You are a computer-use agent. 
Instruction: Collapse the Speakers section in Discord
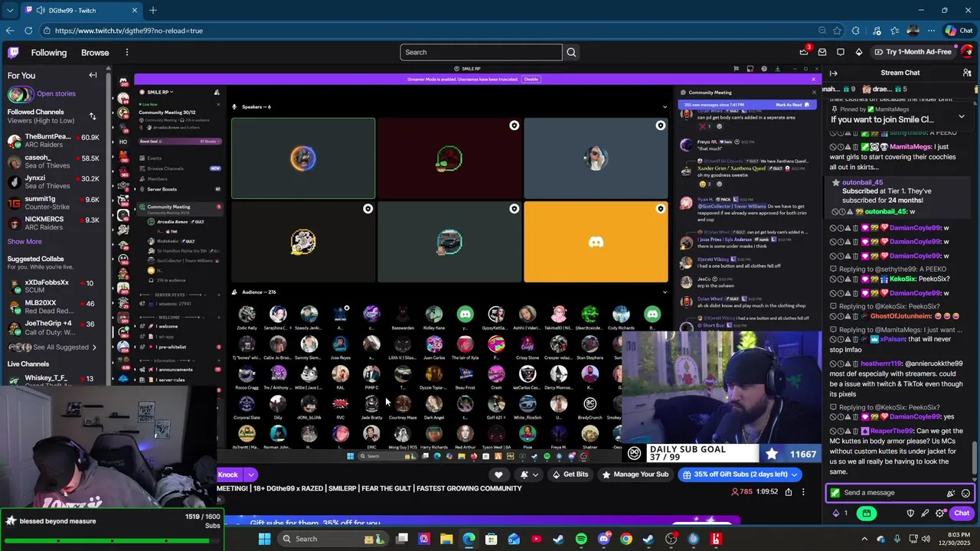[x=665, y=106]
